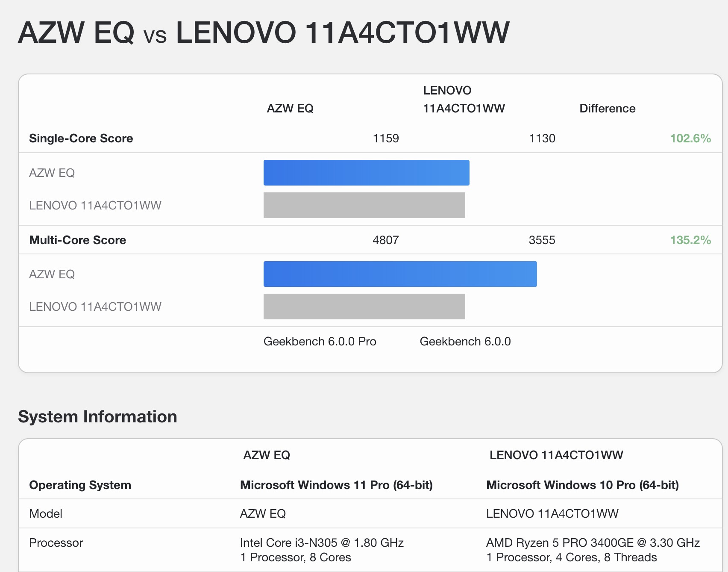Click the Multi-Core Score row label
Viewport: 728px width, 572px height.
coord(77,240)
